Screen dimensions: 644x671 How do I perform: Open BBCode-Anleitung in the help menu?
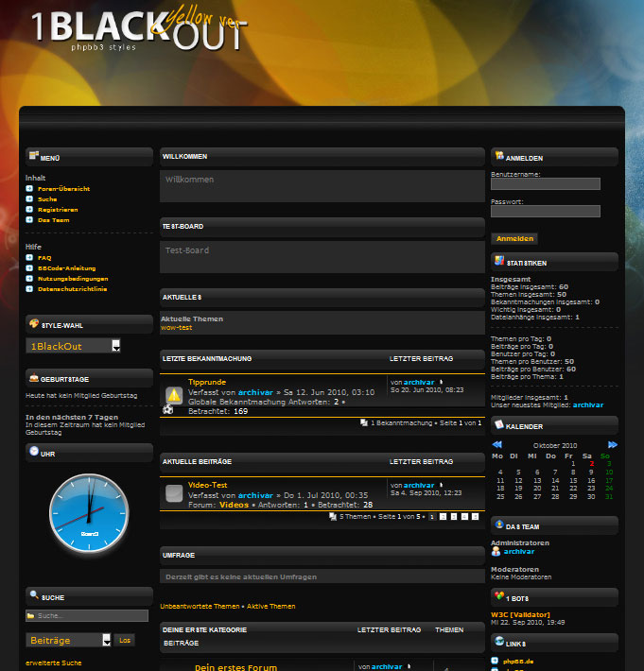tap(66, 267)
